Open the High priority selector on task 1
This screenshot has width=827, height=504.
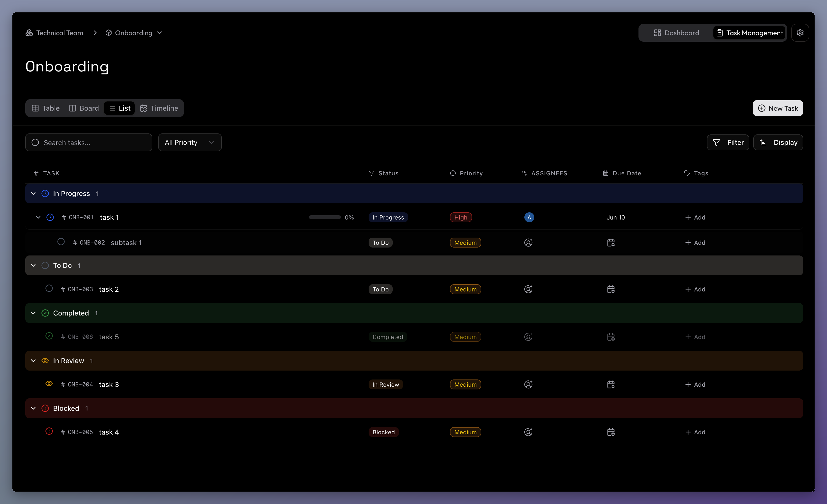point(461,218)
